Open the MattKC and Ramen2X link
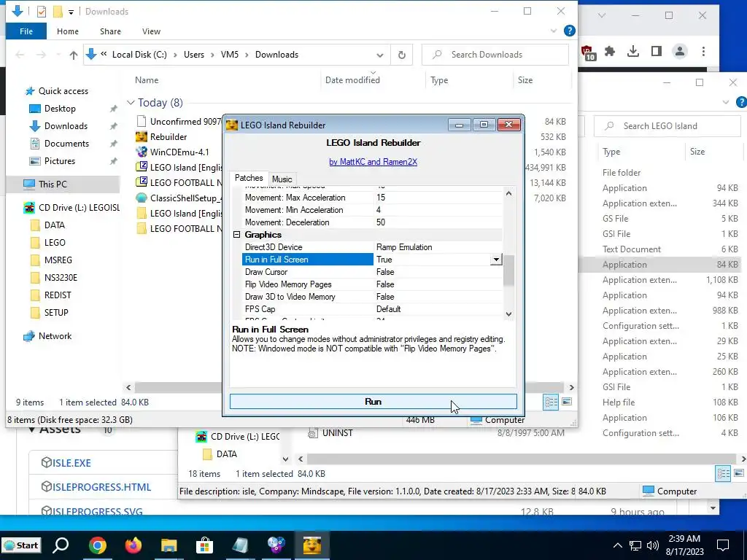 click(373, 162)
